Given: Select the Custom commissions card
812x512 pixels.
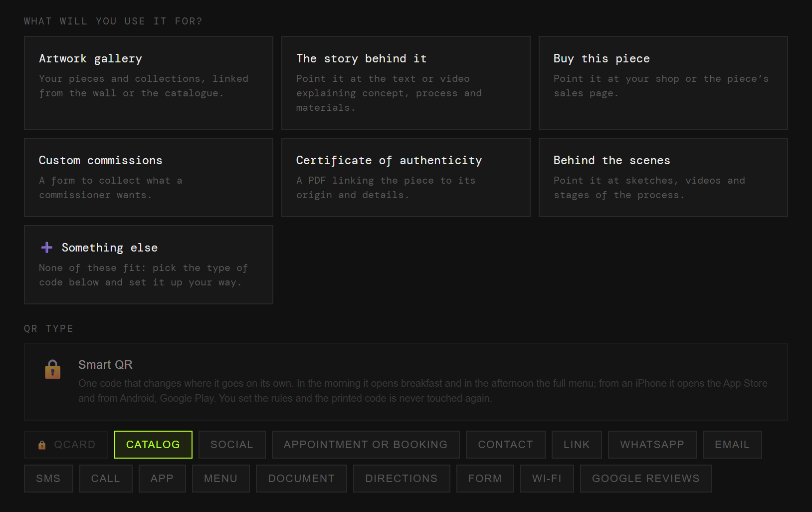Looking at the screenshot, I should click(149, 178).
